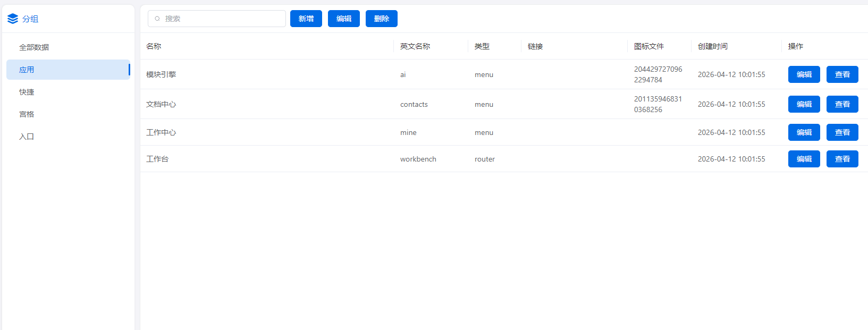The width and height of the screenshot is (868, 330).
Task: Click the 模块引擎 name cell
Action: (x=161, y=74)
